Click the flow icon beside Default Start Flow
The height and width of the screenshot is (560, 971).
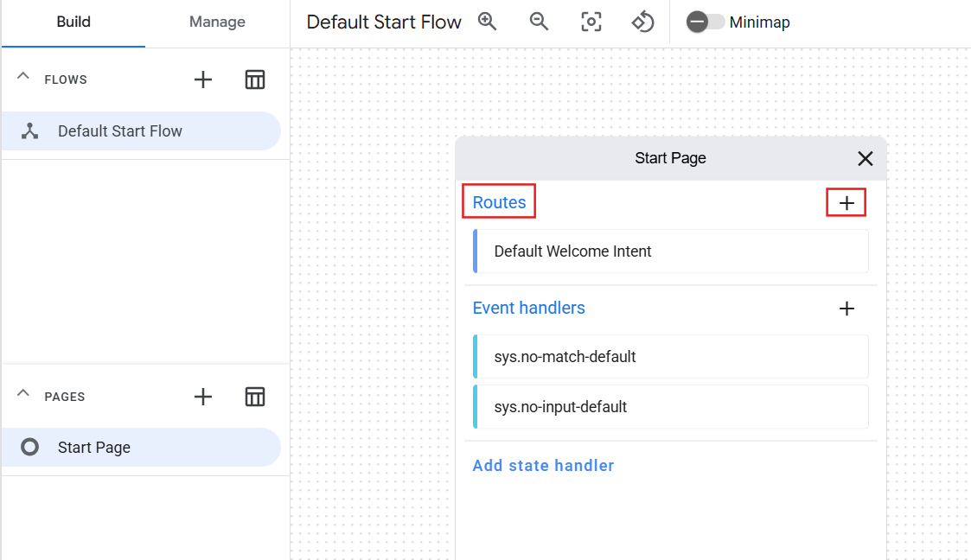(x=29, y=131)
